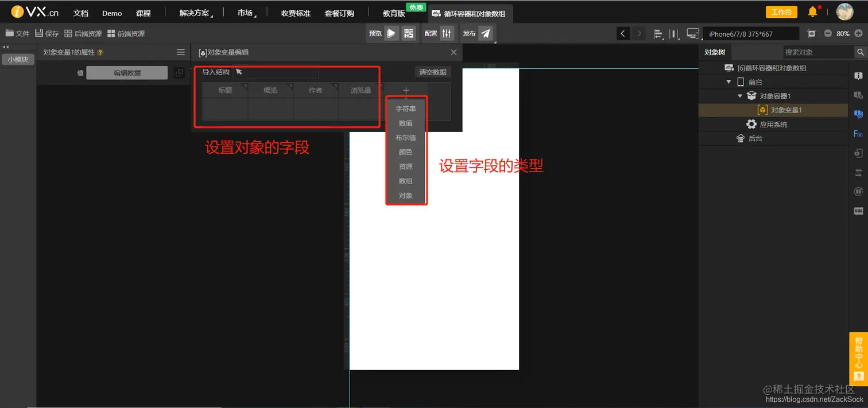Open configuration via the sliders icon next to 配置
The width and height of the screenshot is (868, 408).
[447, 33]
